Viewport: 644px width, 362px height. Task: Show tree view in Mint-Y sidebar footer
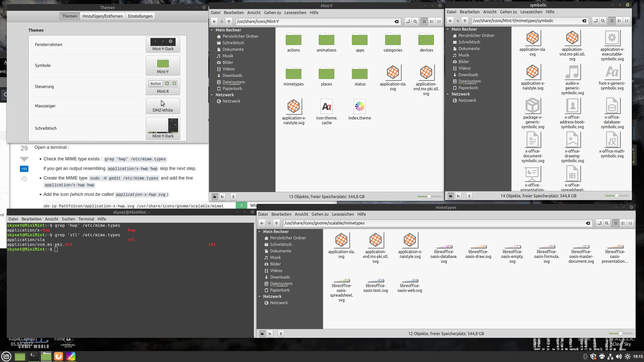(222, 197)
